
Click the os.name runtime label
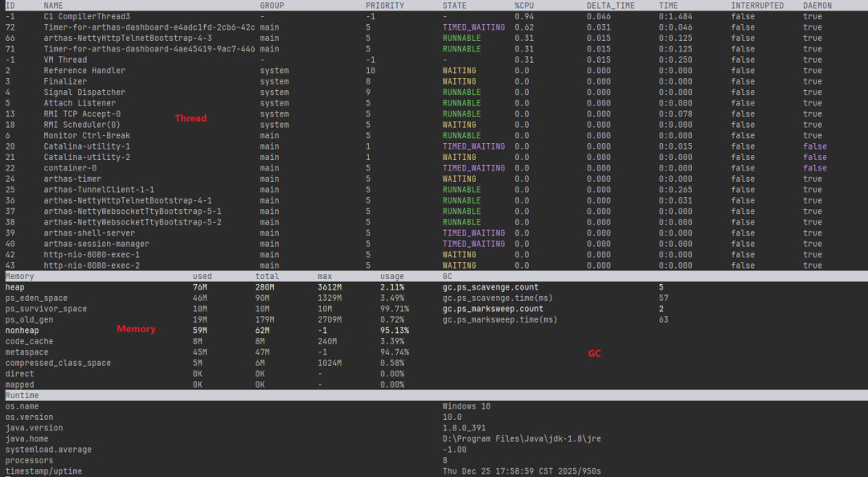(23, 406)
